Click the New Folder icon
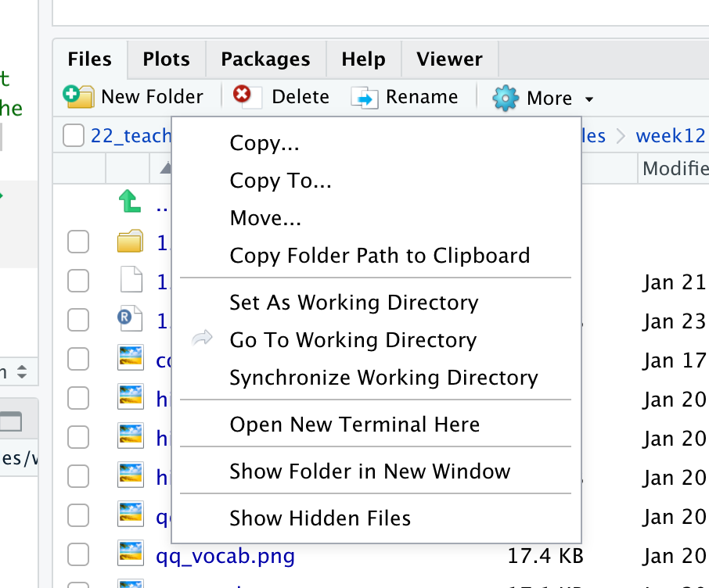Viewport: 709px width, 588px height. click(78, 97)
